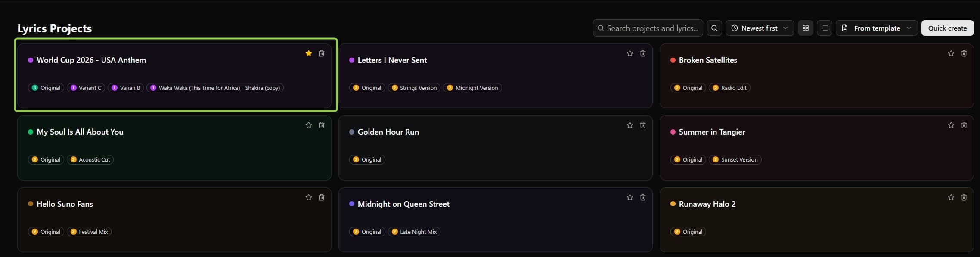
Task: Delete the Golden Hour Run project
Action: [x=643, y=125]
